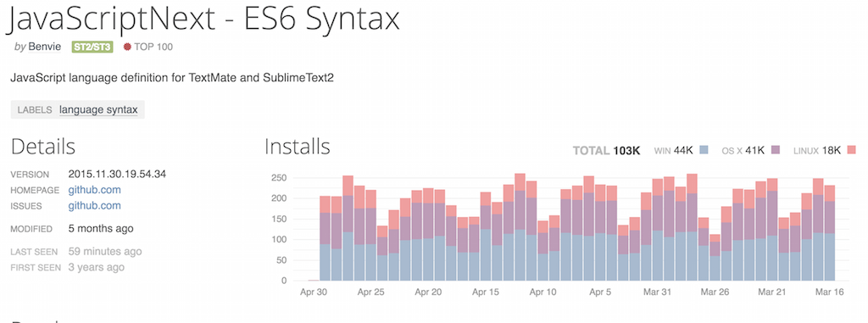The width and height of the screenshot is (868, 323).
Task: Click the 3 years ago first seen value
Action: click(97, 267)
